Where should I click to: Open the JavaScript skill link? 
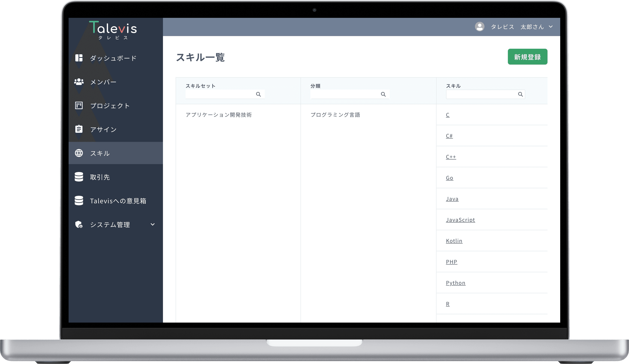click(x=460, y=220)
